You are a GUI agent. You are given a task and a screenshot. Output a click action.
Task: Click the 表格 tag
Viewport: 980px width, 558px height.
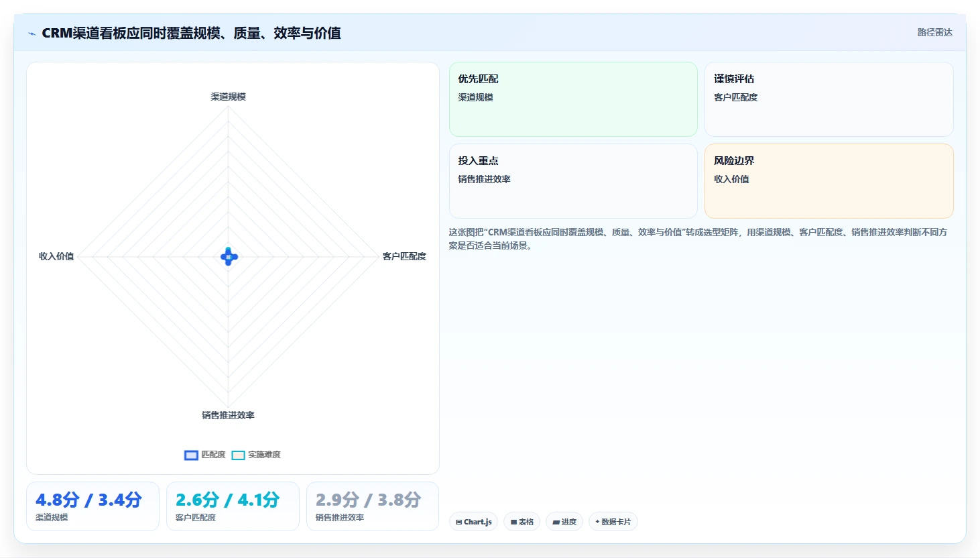(522, 522)
